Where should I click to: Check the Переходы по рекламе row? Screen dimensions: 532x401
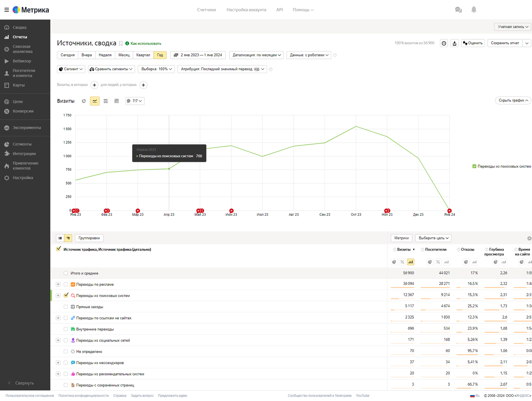pos(66,284)
